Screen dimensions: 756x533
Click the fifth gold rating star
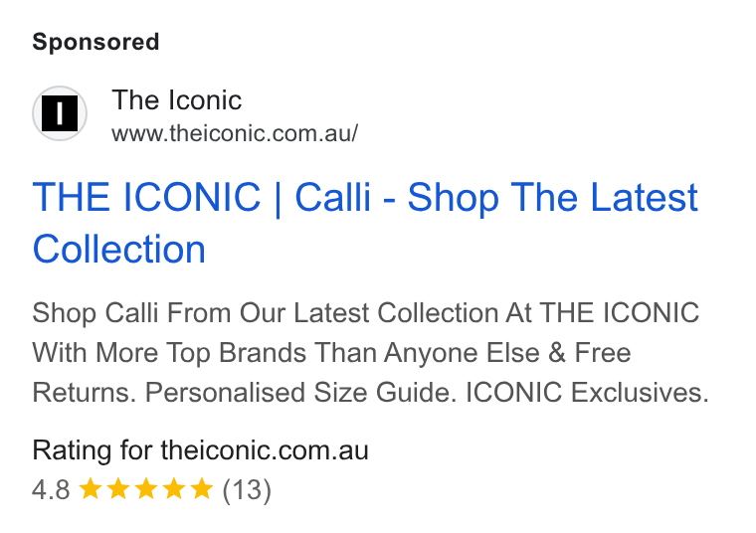point(202,489)
